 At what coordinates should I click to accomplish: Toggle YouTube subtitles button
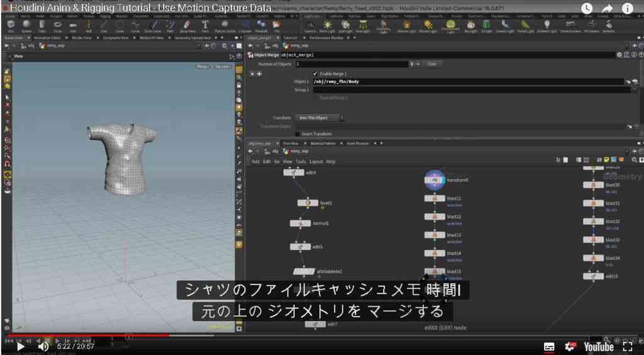pos(549,347)
